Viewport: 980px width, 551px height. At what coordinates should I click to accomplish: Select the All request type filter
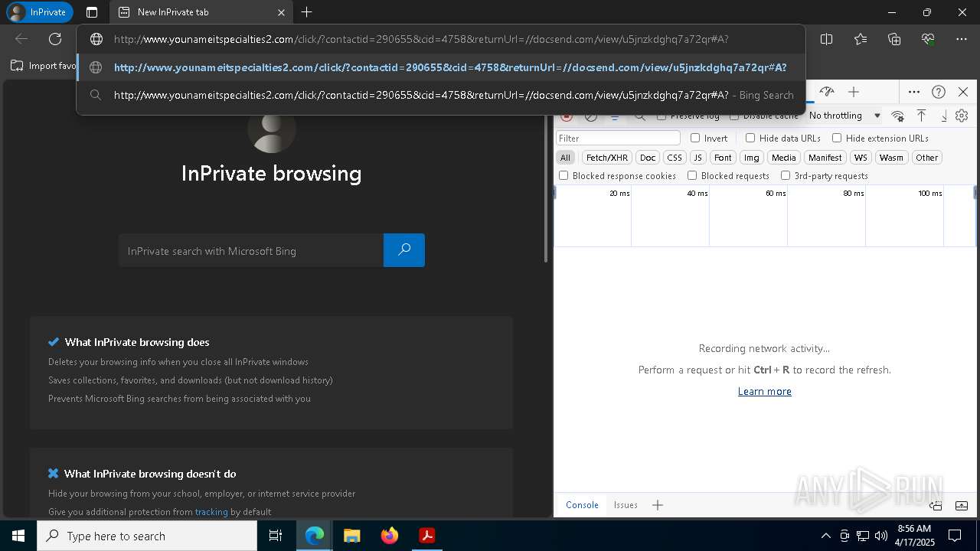point(565,158)
